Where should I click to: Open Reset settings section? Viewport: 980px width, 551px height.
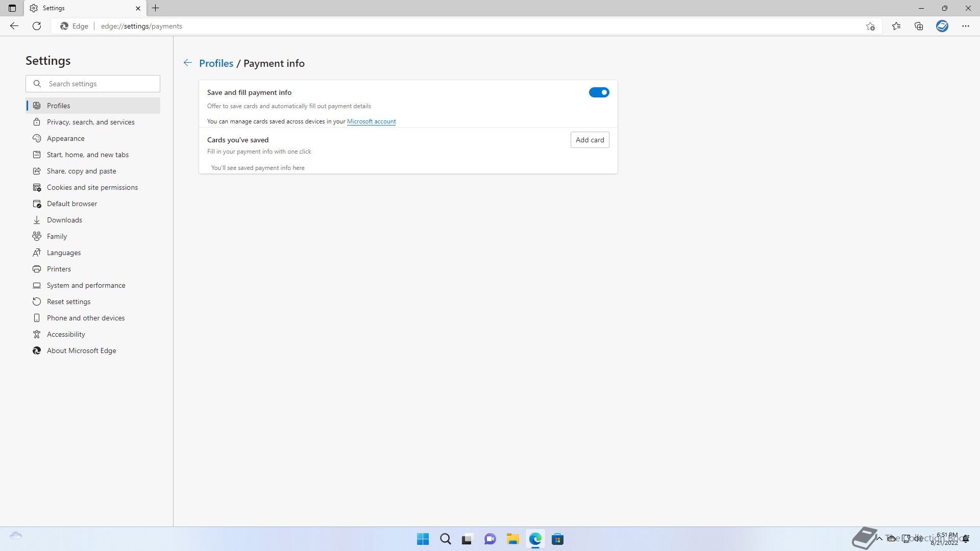(x=93, y=302)
